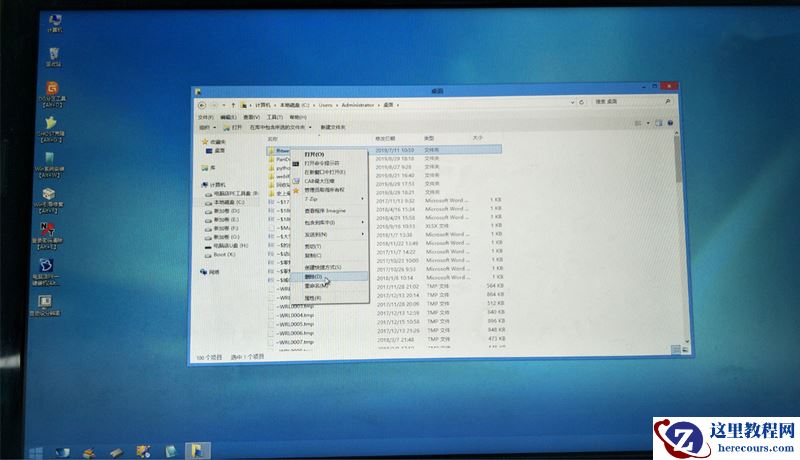Switch to large icons view in status bar
Image resolution: width=800 pixels, height=460 pixels.
pos(685,350)
